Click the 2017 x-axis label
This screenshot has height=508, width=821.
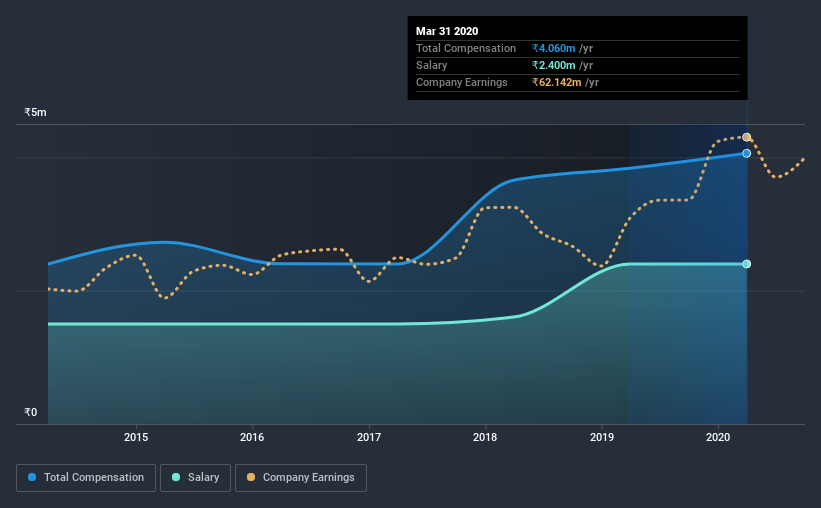point(369,437)
